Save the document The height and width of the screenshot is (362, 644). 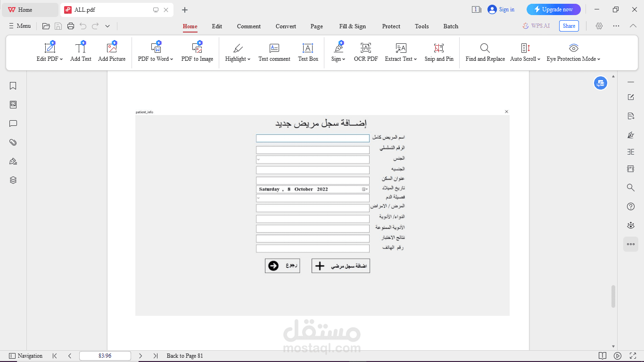[58, 26]
